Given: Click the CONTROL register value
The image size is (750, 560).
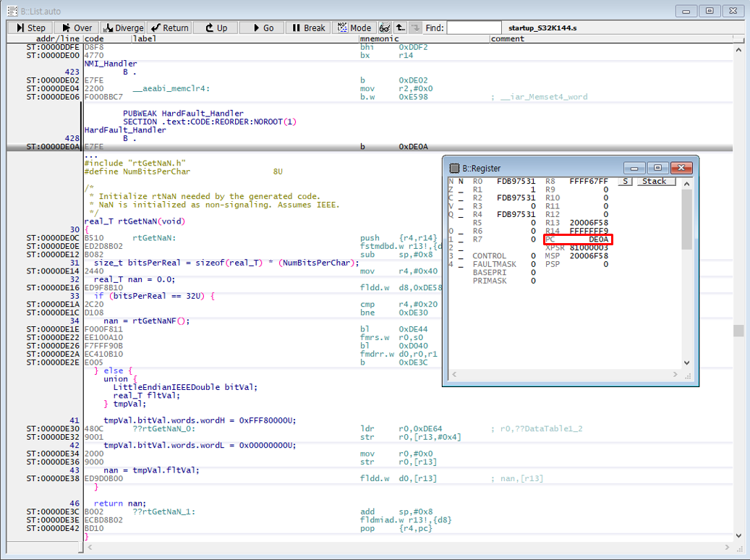Looking at the screenshot, I should 532,256.
